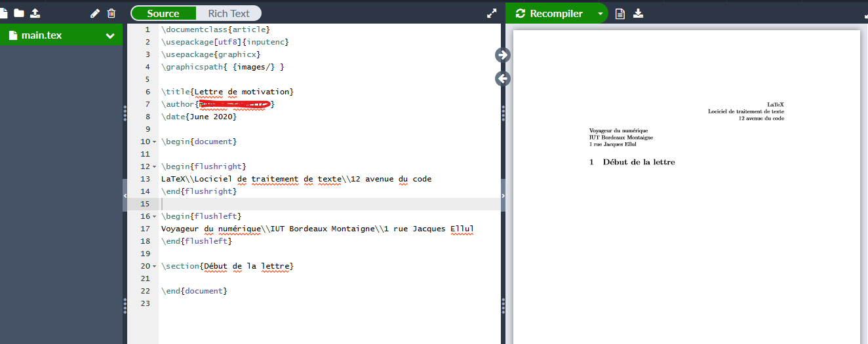Switch editor to Rich Text mode
868x344 pixels.
coord(229,13)
